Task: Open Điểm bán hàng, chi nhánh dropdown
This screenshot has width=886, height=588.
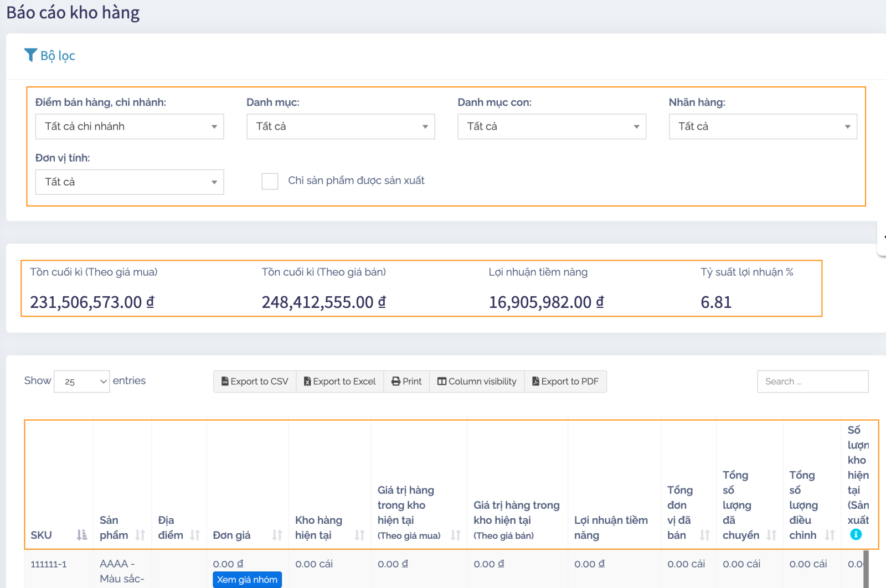Action: pos(130,126)
